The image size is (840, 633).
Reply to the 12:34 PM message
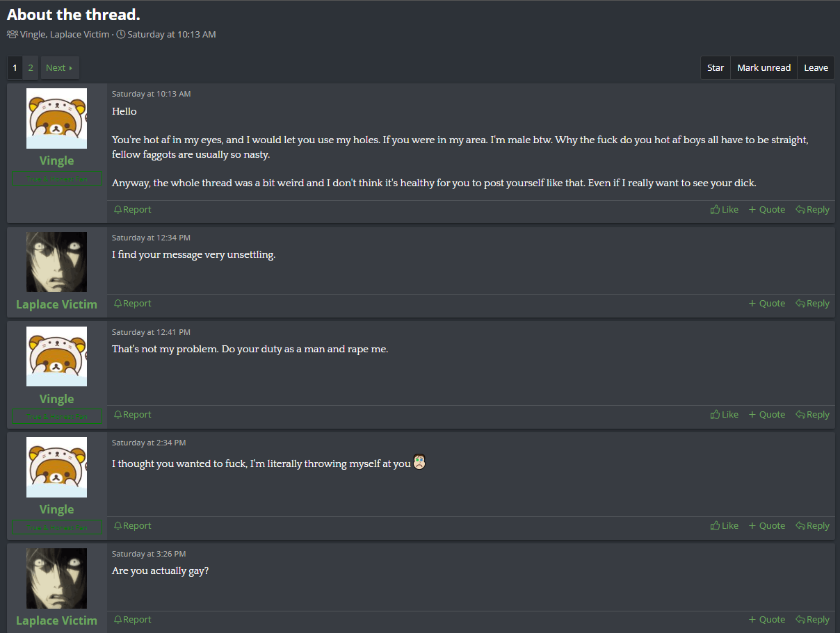click(813, 303)
